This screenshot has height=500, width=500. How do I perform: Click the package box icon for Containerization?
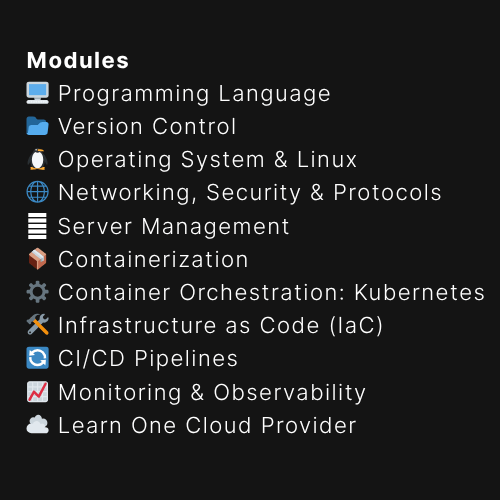point(38,259)
